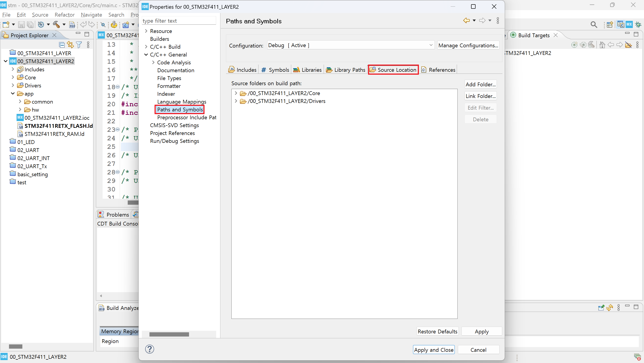Open the Navigate menu
644x363 pixels.
point(91,15)
